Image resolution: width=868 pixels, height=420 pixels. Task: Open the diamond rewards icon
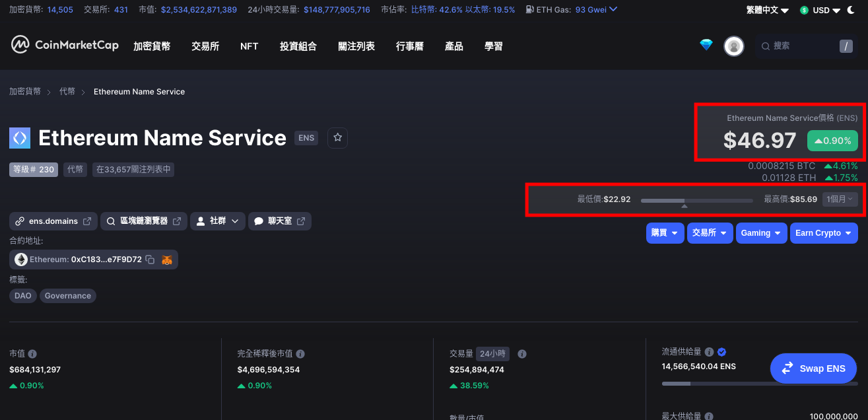pyautogui.click(x=706, y=45)
